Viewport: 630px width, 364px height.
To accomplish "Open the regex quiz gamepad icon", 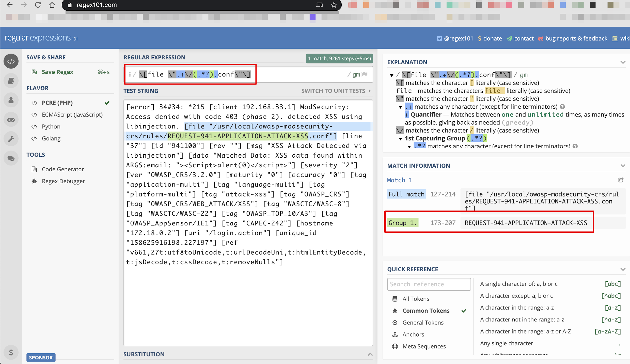I will tap(11, 120).
